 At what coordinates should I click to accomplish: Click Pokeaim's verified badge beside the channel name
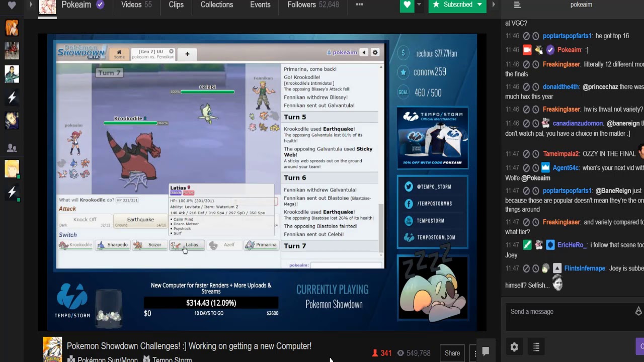(100, 5)
